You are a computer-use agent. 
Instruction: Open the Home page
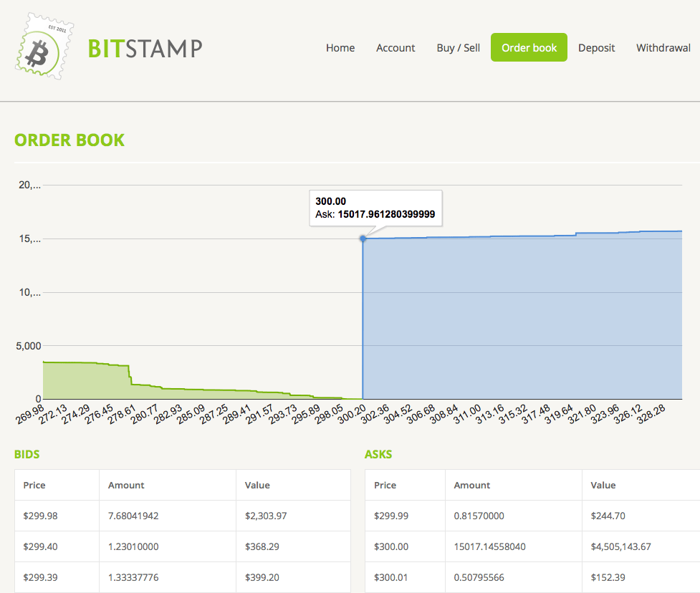[x=340, y=48]
